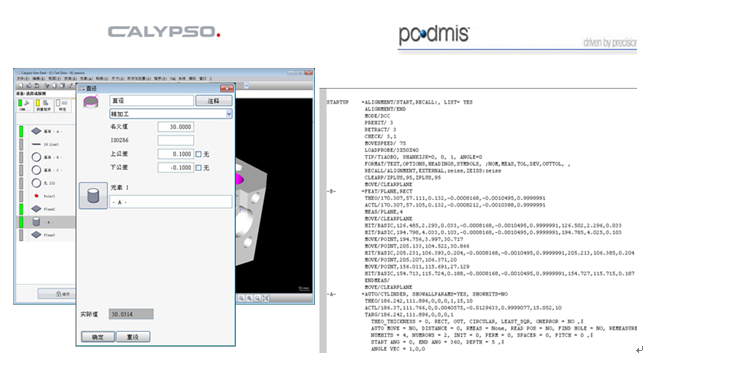Screen dimensions: 741x374
Task: Click the green status bar beside datum -A- plane
Action: click(21, 131)
